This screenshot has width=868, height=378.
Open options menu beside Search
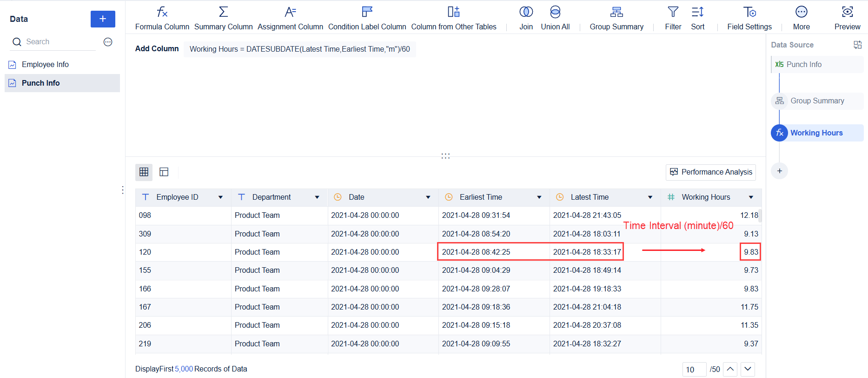pyautogui.click(x=108, y=42)
